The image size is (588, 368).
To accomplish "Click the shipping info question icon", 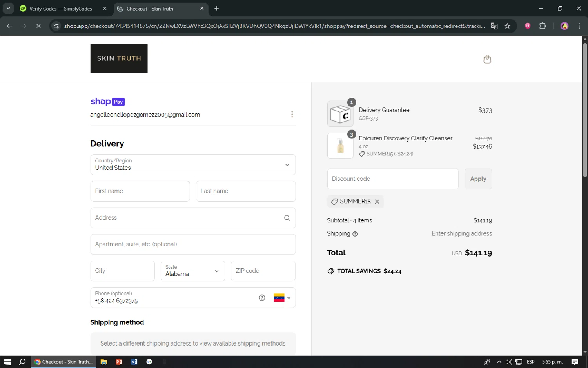I will [x=355, y=234].
